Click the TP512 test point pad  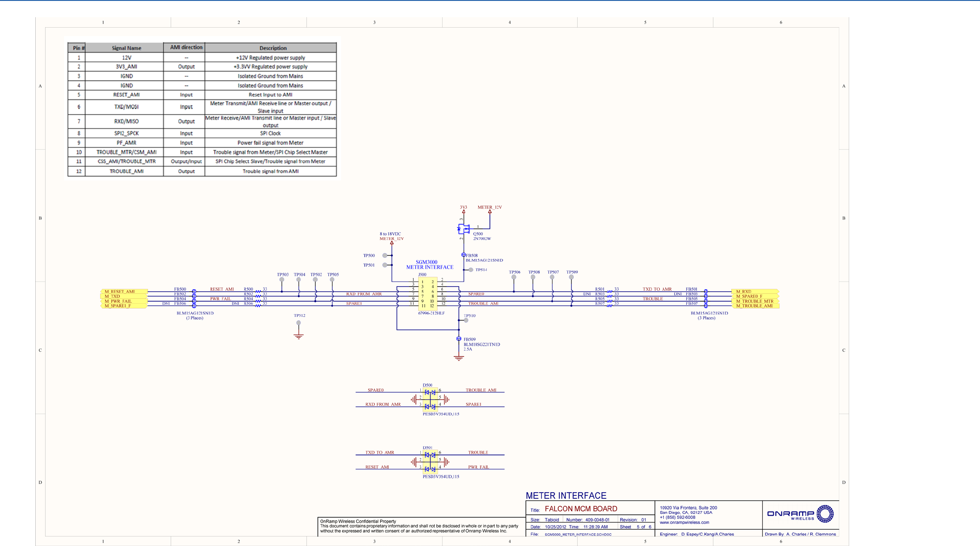tap(298, 323)
